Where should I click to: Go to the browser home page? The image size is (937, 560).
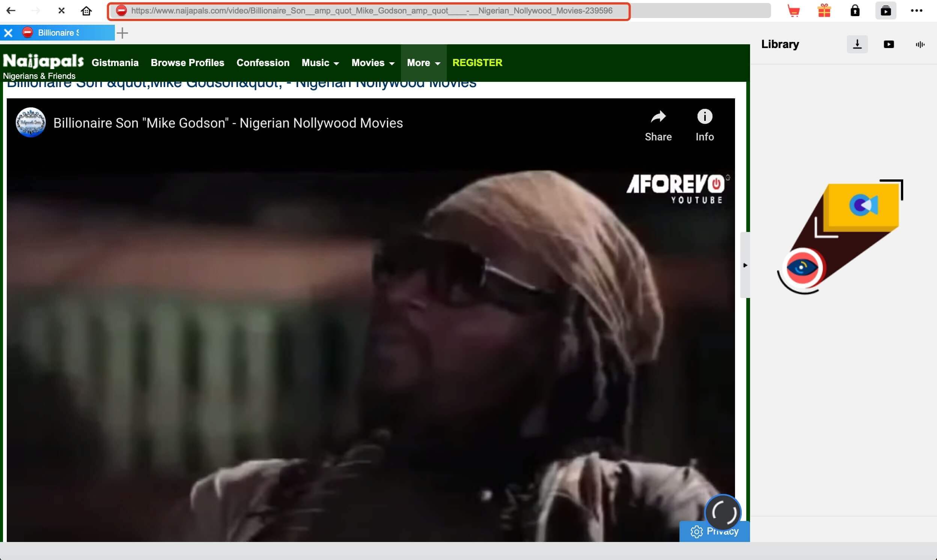86,11
